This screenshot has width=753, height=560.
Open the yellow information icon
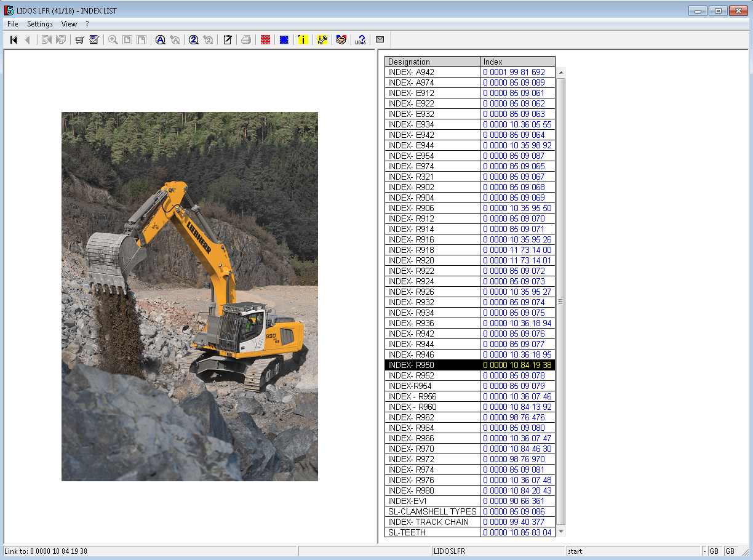303,40
